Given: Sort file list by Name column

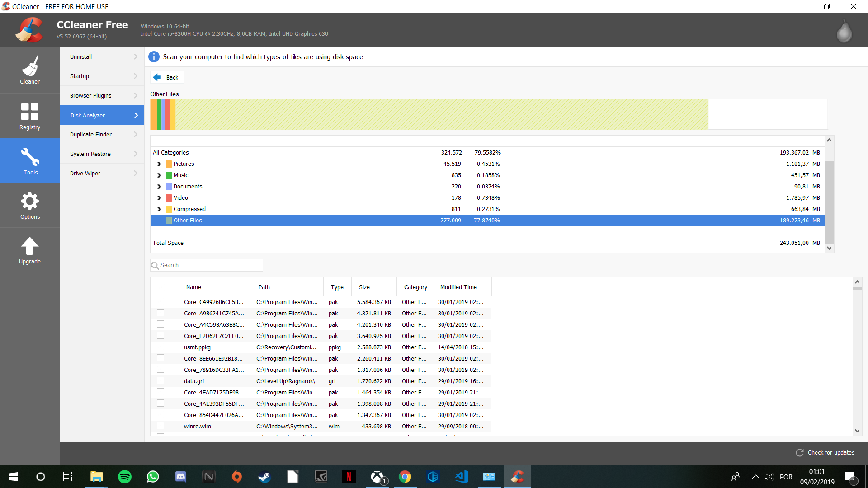Looking at the screenshot, I should pos(215,287).
